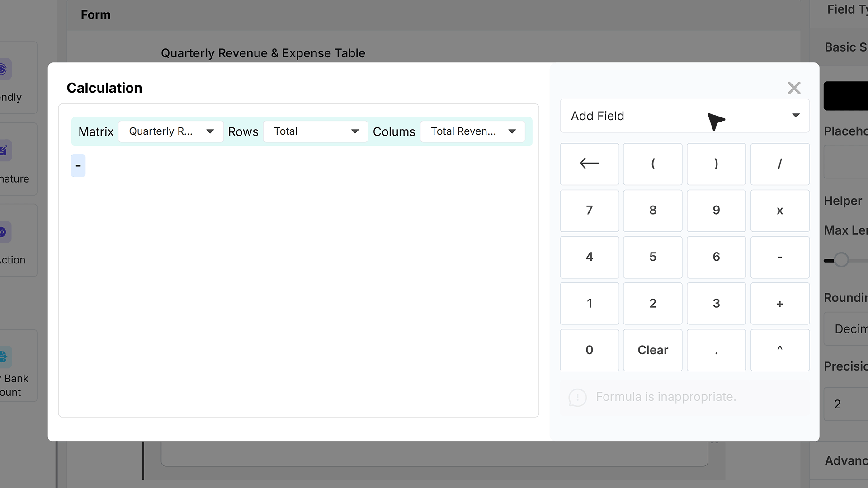
Task: Open the Matrix Quarterly R... dropdown
Action: pos(171,131)
